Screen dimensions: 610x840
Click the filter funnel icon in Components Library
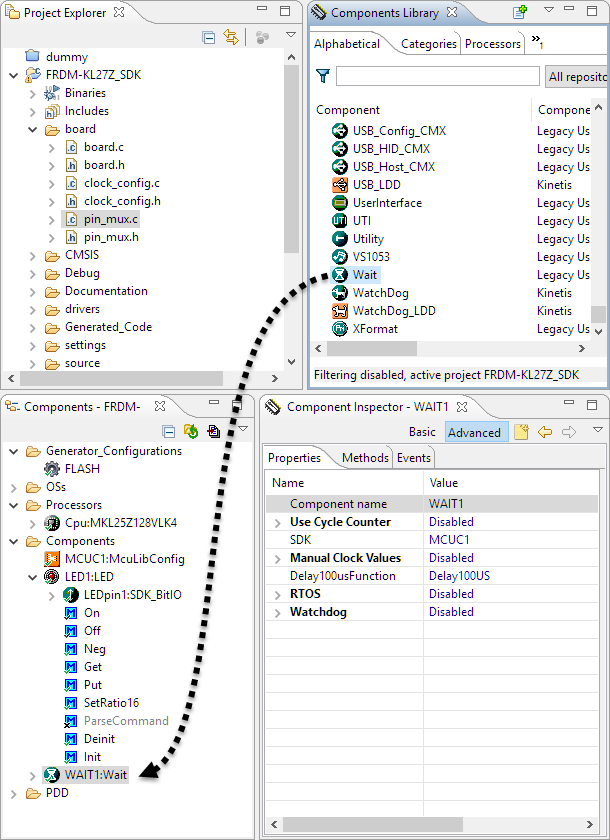323,76
